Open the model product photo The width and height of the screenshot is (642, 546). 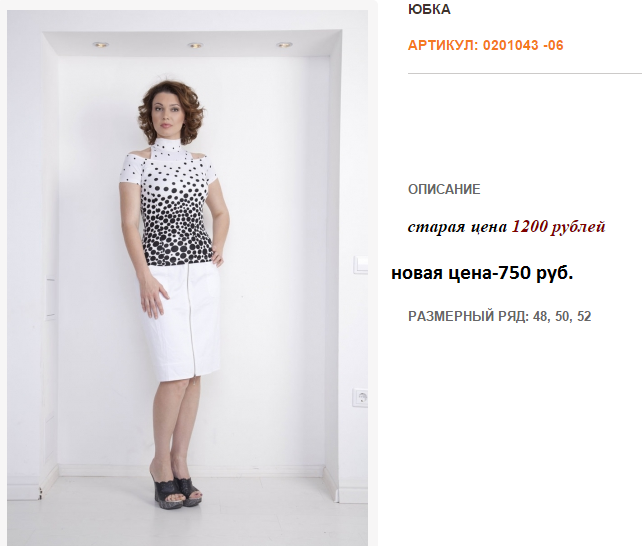point(188,278)
